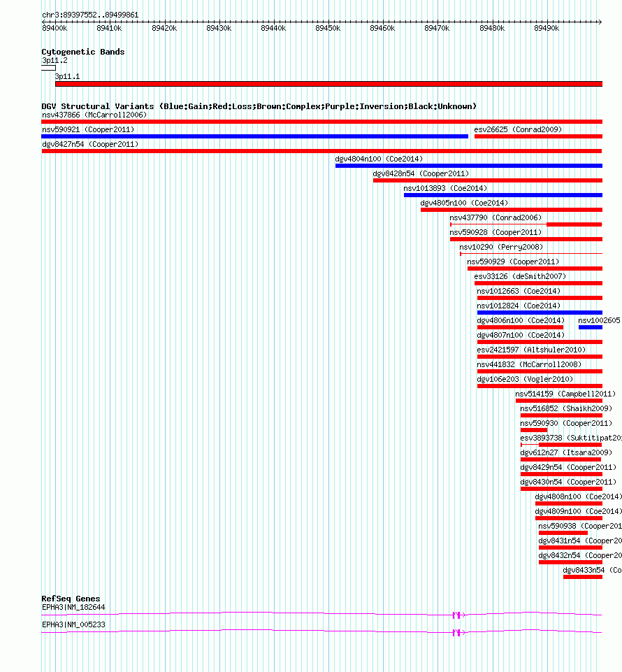Select dgv4809n100 (Coe2014) variant label
622x672 pixels.
click(x=578, y=511)
